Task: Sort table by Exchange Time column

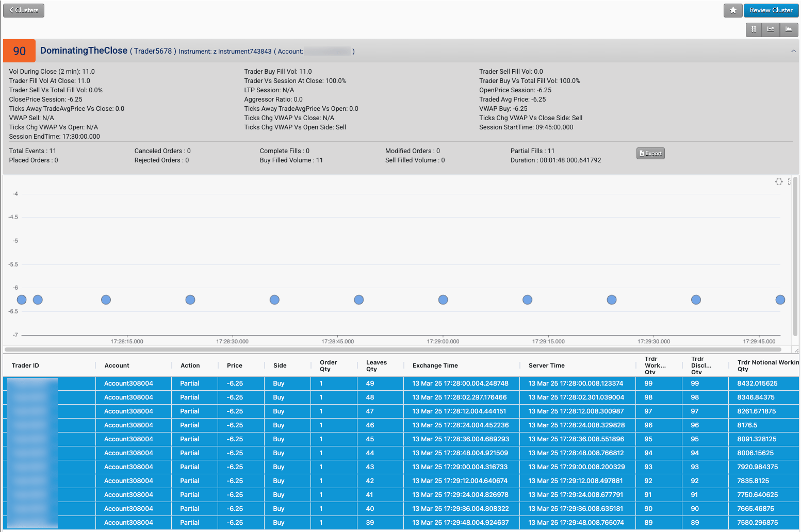Action: click(x=435, y=365)
